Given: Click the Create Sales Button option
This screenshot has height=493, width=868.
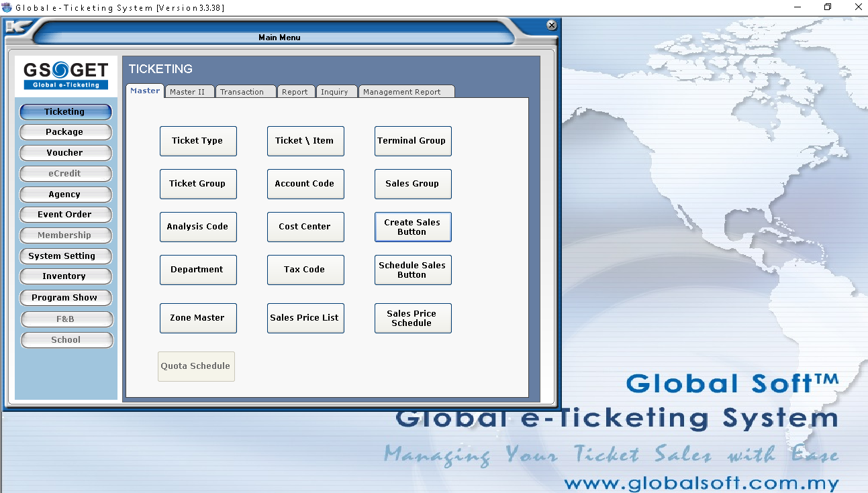Looking at the screenshot, I should (x=413, y=227).
